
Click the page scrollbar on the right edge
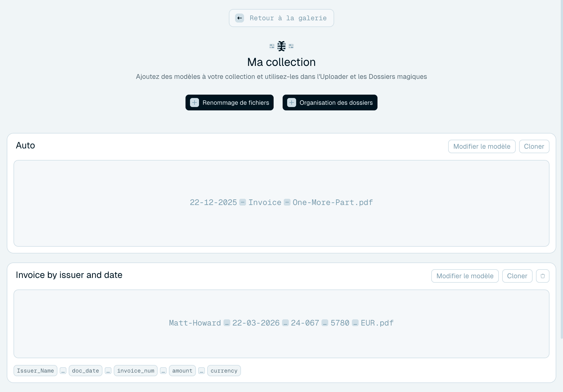coord(562,169)
